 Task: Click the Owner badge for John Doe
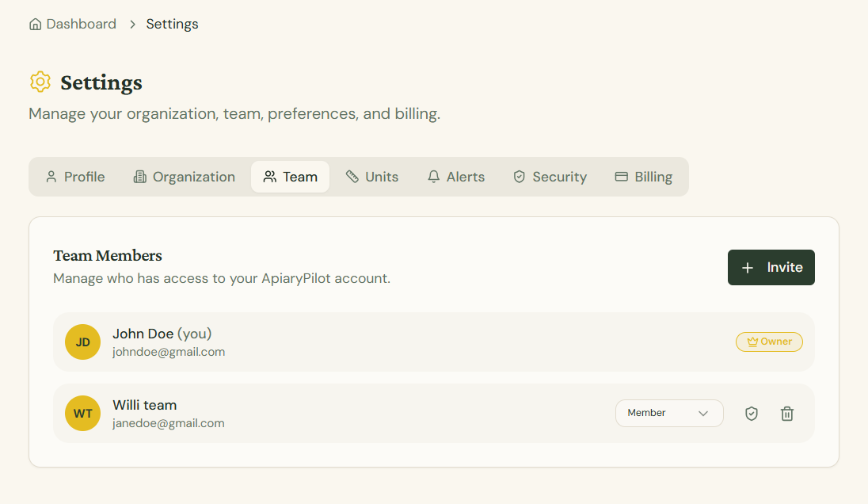[770, 342]
